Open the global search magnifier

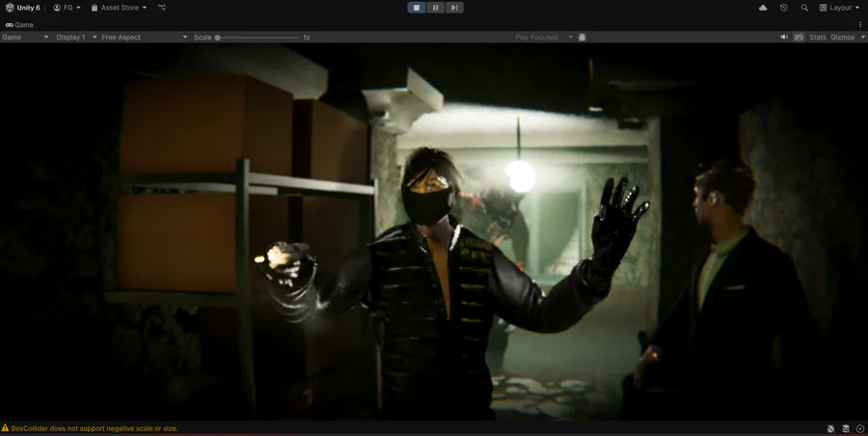[804, 8]
